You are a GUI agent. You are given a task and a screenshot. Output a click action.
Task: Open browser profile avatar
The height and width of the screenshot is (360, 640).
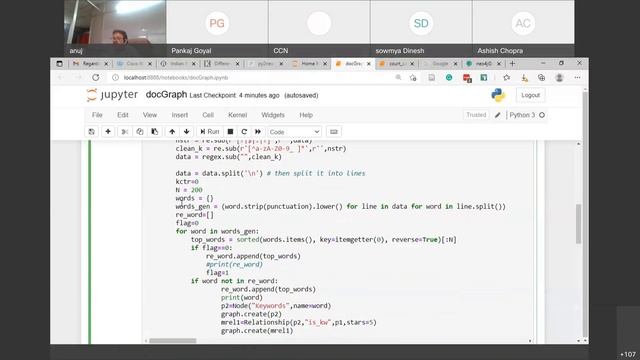(x=559, y=78)
